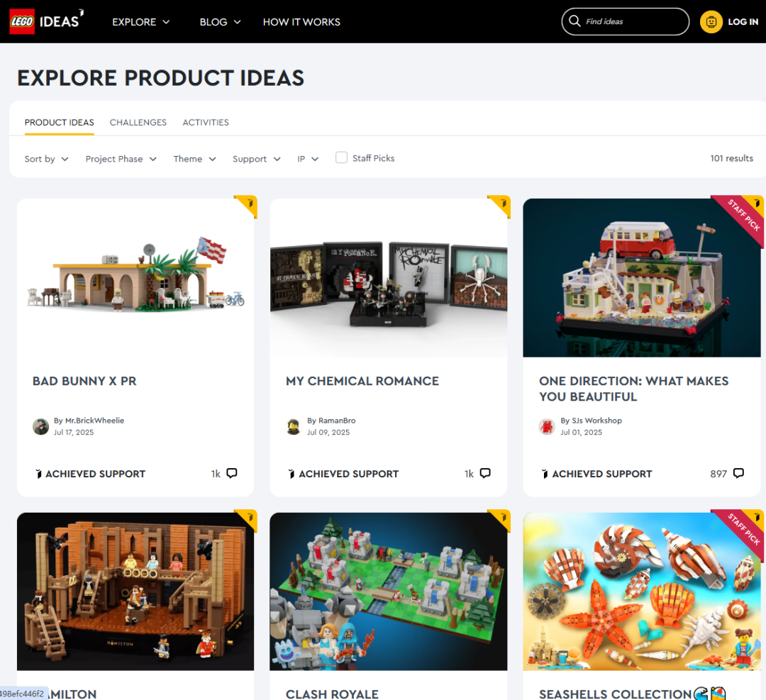Open the My Chemical Romance project title
The width and height of the screenshot is (766, 700).
(x=362, y=381)
